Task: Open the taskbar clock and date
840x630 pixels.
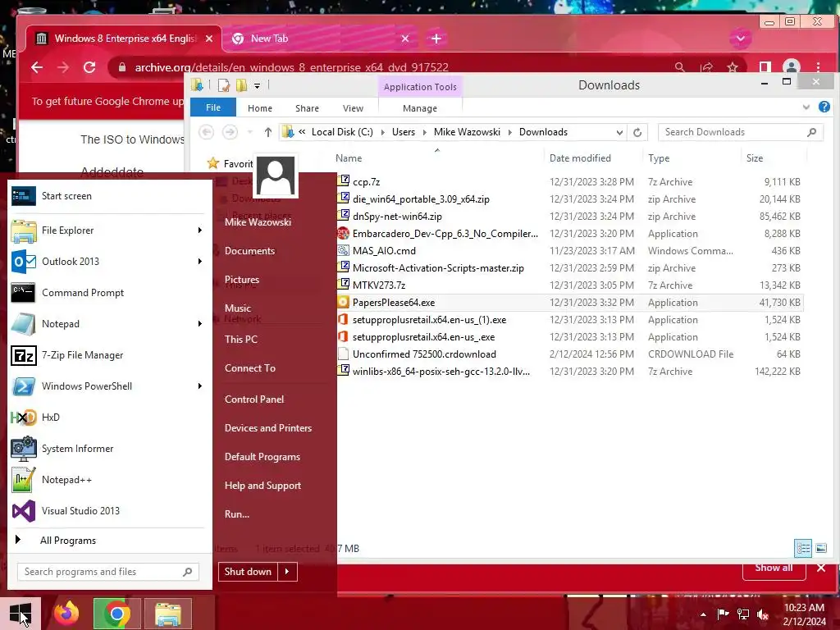Action: point(804,614)
